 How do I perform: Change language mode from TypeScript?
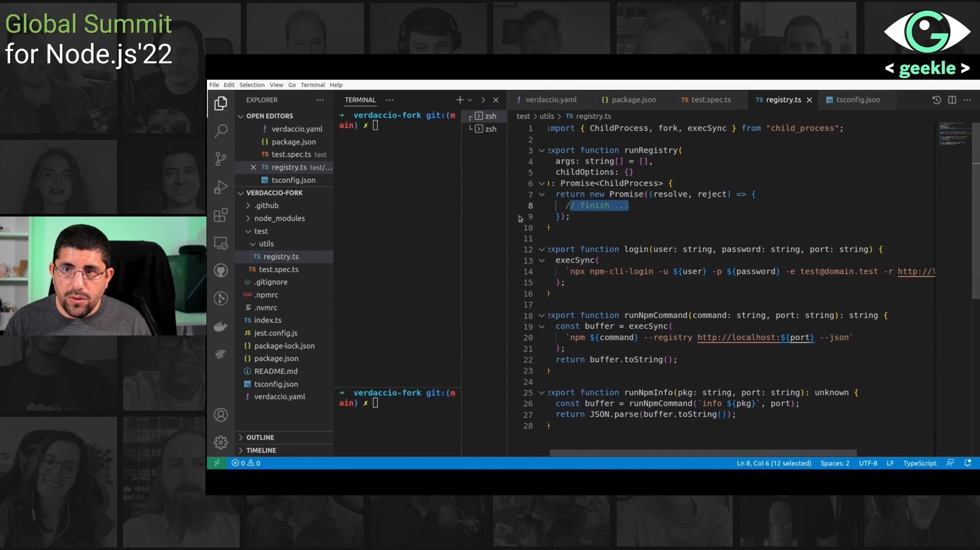click(x=920, y=463)
